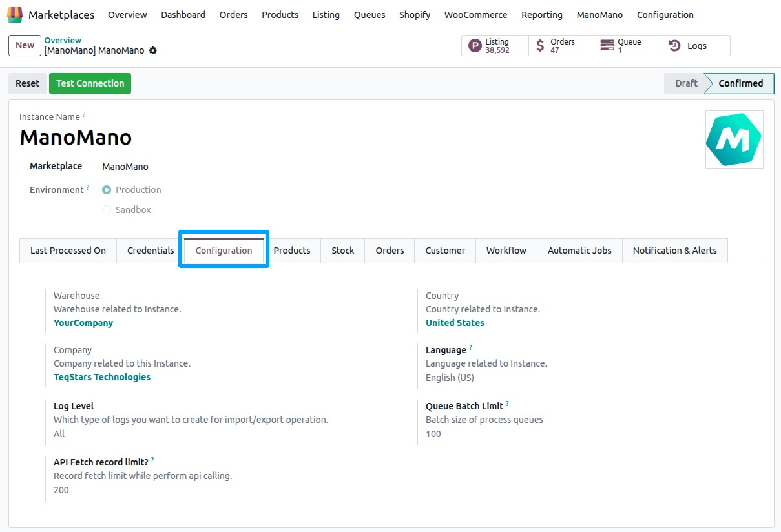The image size is (781, 532).
Task: Open the Dashboard menu
Action: (183, 15)
